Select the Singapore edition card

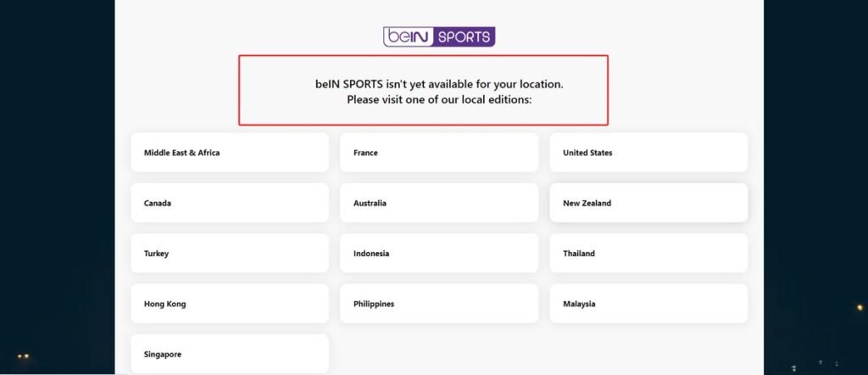(230, 354)
